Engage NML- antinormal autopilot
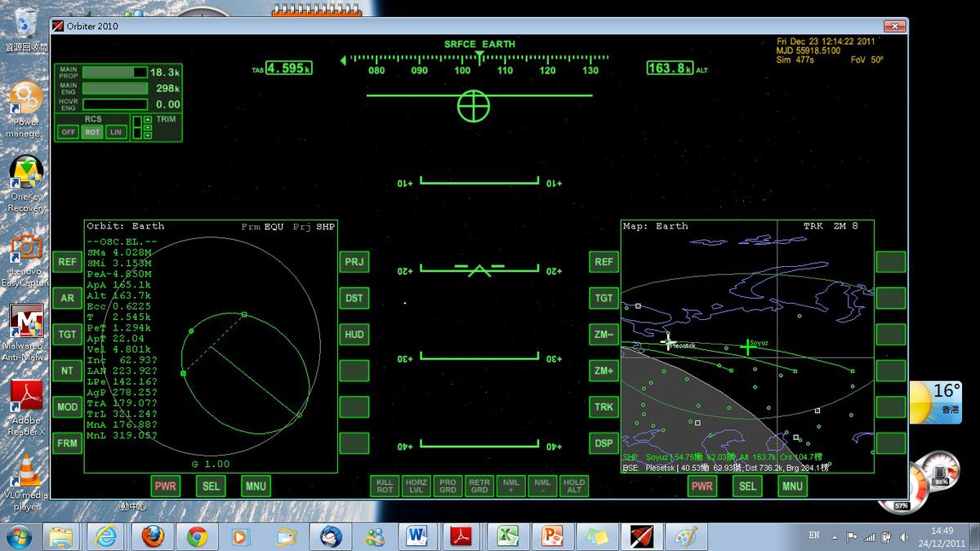The height and width of the screenshot is (551, 980). 542,486
